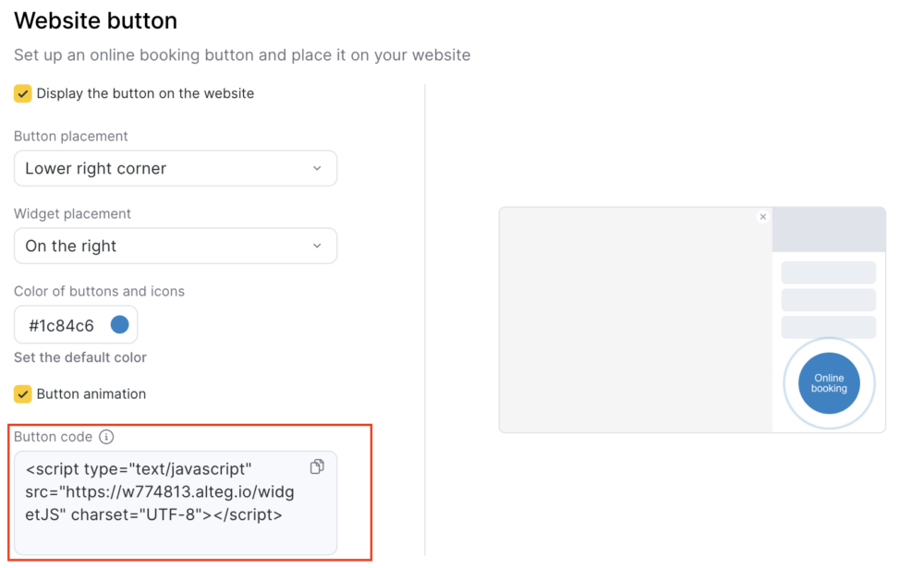The width and height of the screenshot is (924, 568).
Task: Click the Button animation label text
Action: click(x=91, y=393)
